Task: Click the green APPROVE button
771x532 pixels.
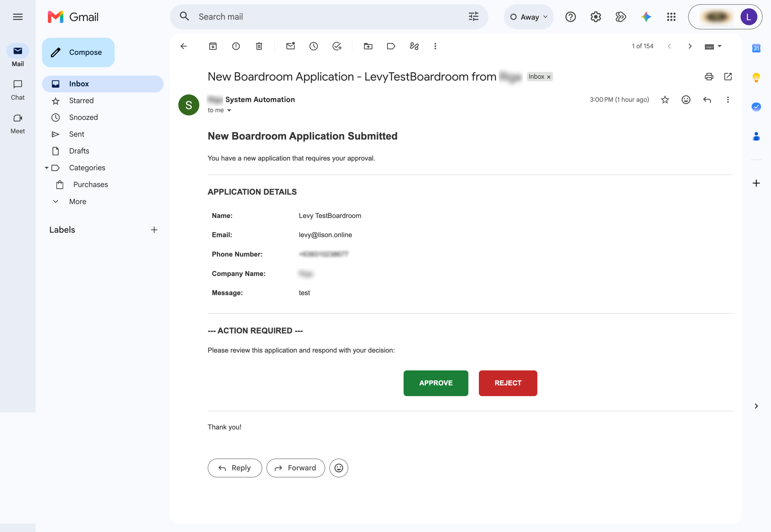Action: coord(436,383)
